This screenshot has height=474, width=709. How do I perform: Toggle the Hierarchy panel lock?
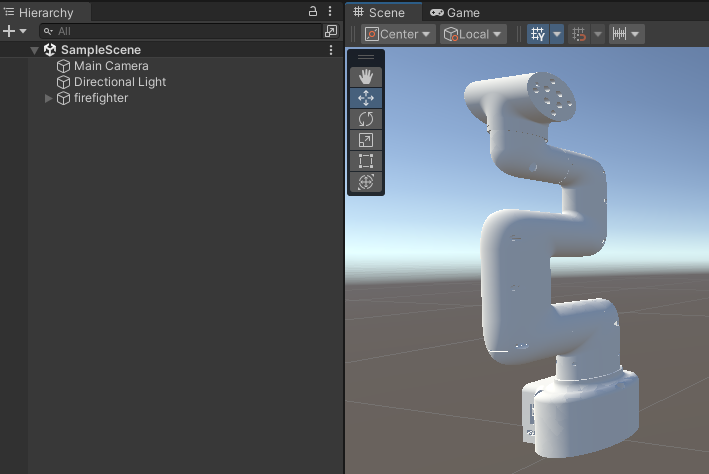coord(313,11)
